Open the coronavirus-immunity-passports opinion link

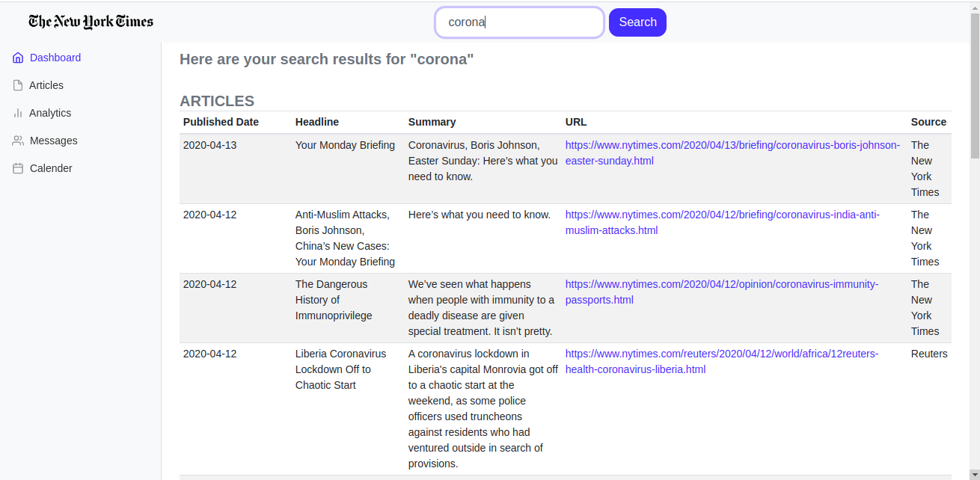click(x=722, y=292)
